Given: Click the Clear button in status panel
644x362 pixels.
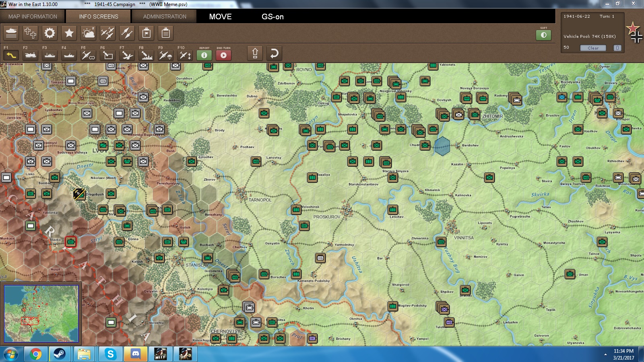Looking at the screenshot, I should pos(593,48).
